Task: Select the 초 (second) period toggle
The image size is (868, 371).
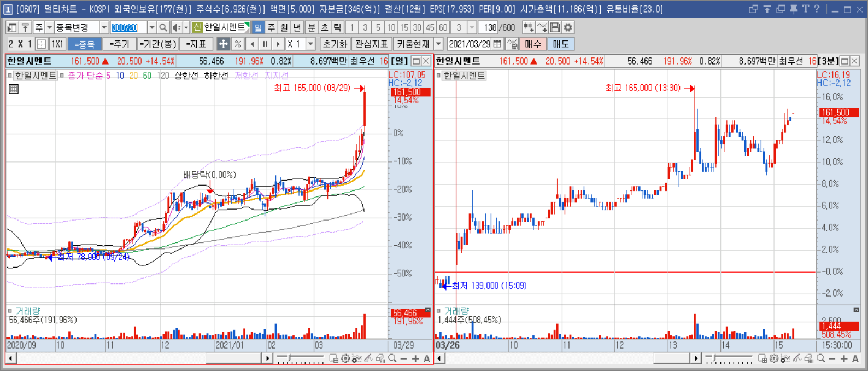Action: point(325,27)
